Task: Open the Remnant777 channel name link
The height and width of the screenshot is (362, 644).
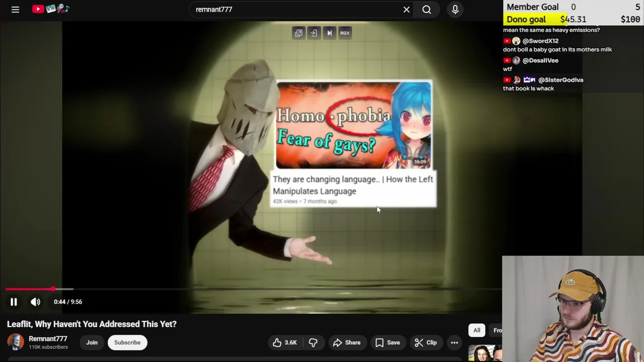Action: coord(48,339)
